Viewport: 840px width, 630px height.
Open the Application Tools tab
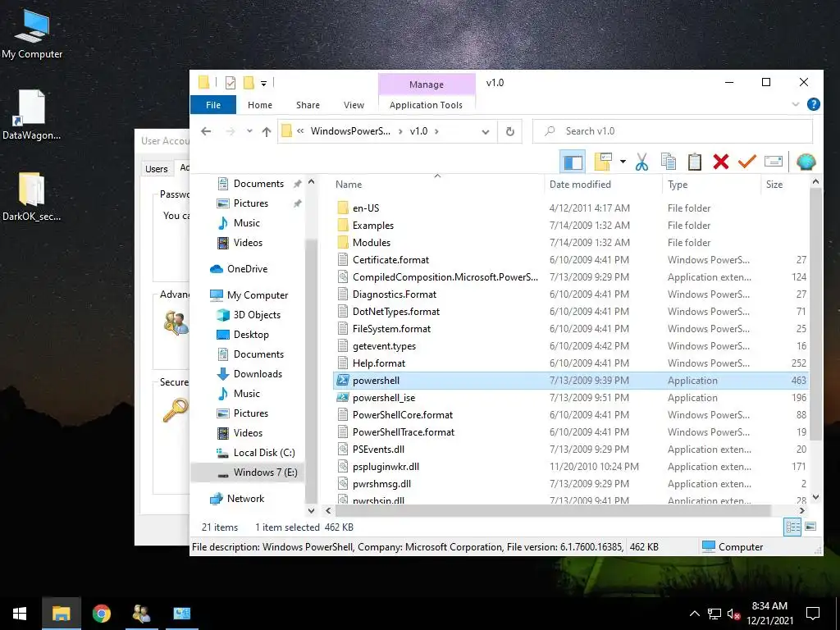(426, 105)
